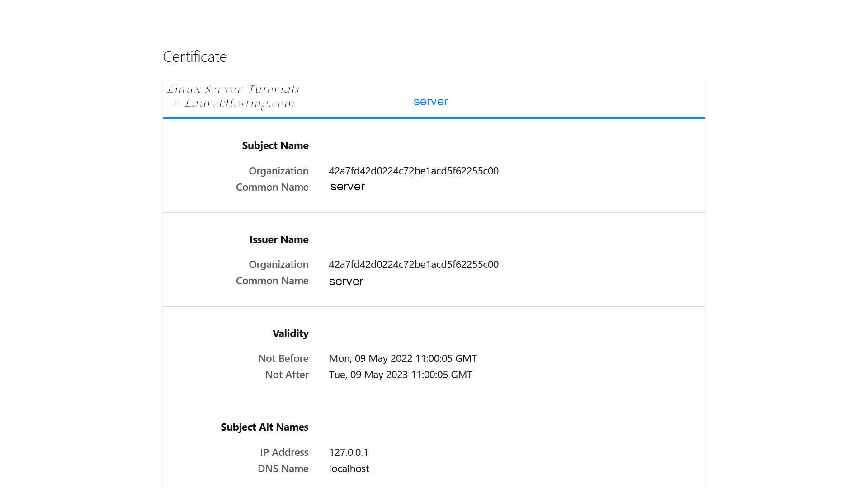
Task: Click the 'Certificate' page heading
Action: 195,57
